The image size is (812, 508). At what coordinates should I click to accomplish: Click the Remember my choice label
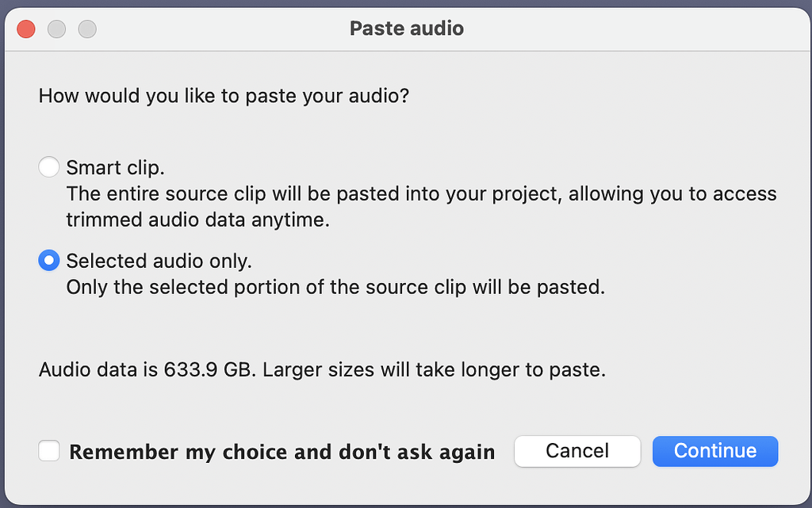[x=282, y=451]
